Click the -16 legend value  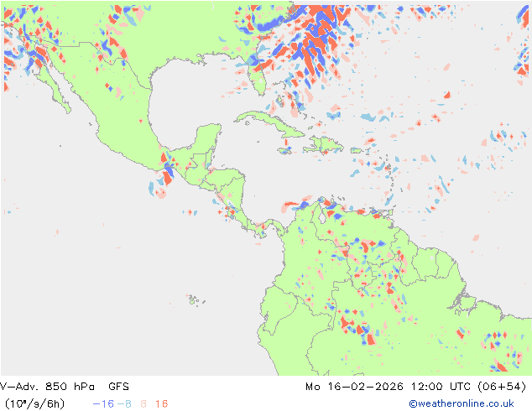coord(103,404)
